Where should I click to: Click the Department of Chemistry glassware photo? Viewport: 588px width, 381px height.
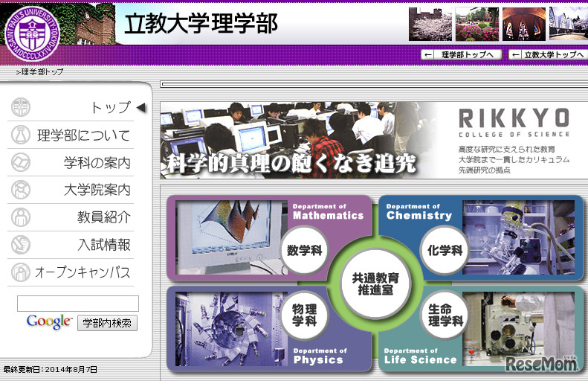(519, 237)
